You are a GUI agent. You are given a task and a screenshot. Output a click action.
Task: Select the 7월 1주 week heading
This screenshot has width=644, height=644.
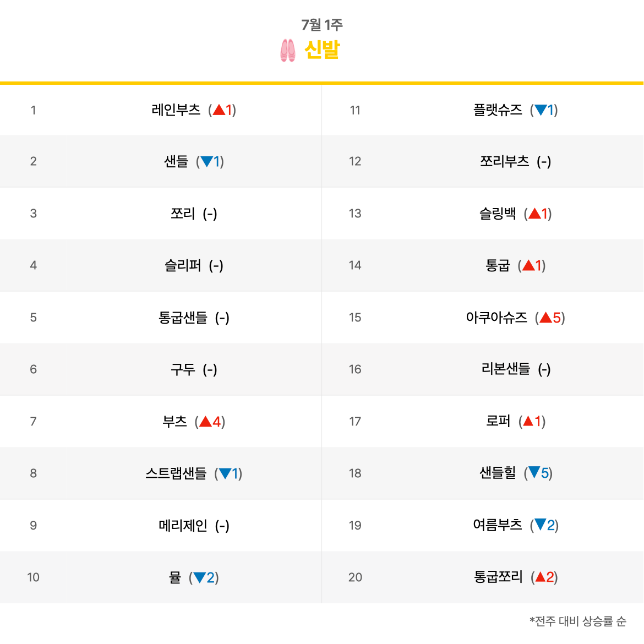[322, 25]
